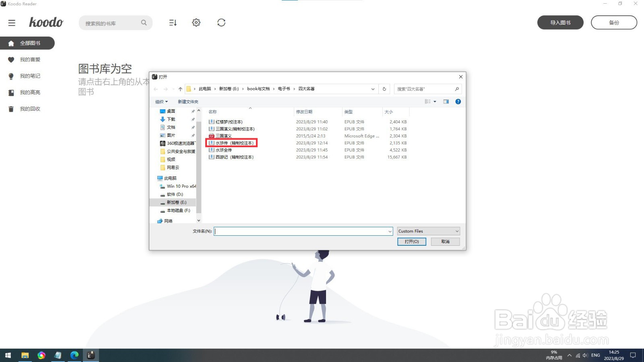Select 网络 in the navigation pane
Viewport: 644px width, 362px height.
(x=165, y=221)
